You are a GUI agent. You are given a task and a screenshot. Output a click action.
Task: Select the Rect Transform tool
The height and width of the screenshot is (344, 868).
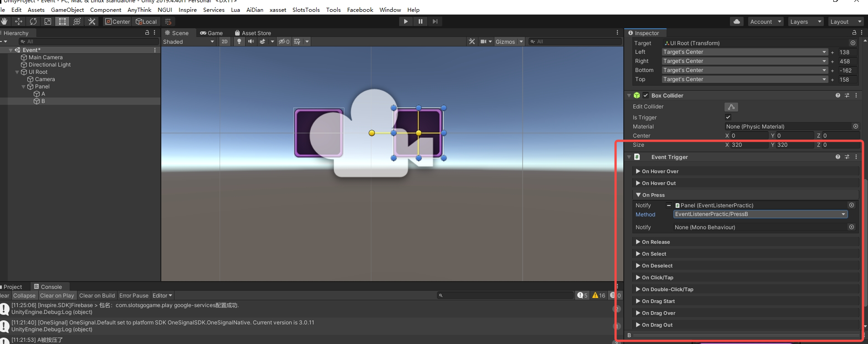coord(62,21)
